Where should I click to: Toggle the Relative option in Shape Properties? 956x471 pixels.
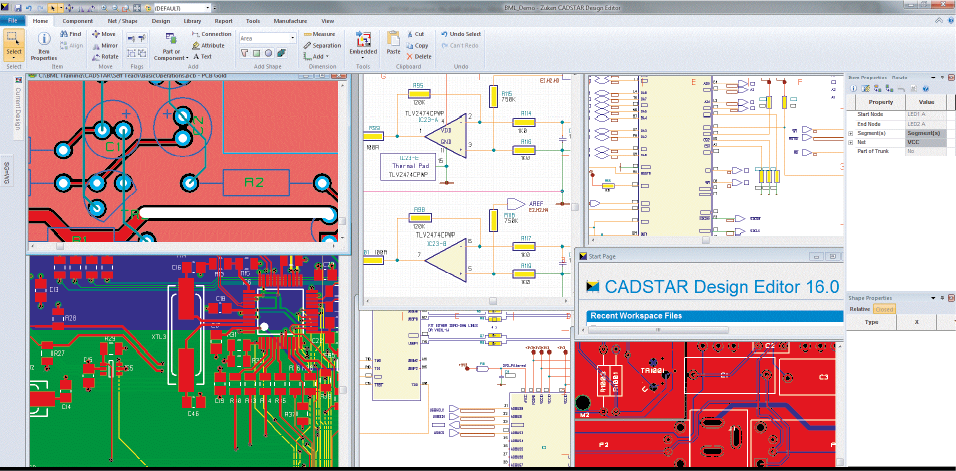click(x=860, y=310)
